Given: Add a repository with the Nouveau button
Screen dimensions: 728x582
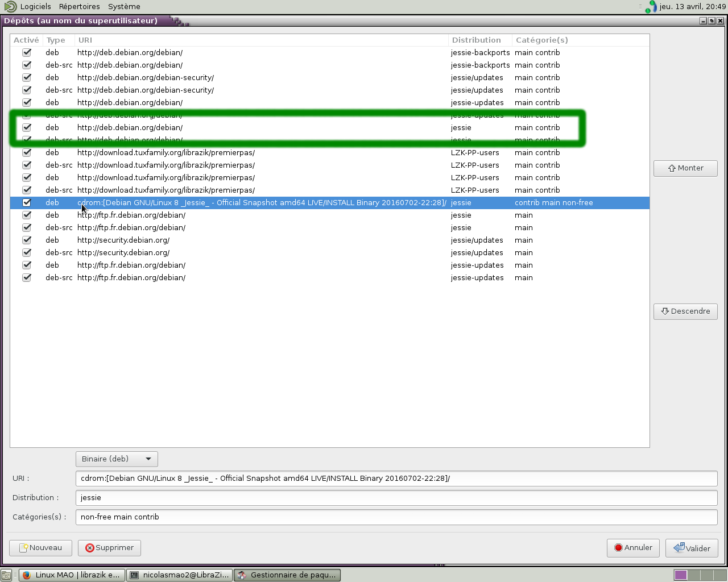Looking at the screenshot, I should click(40, 548).
